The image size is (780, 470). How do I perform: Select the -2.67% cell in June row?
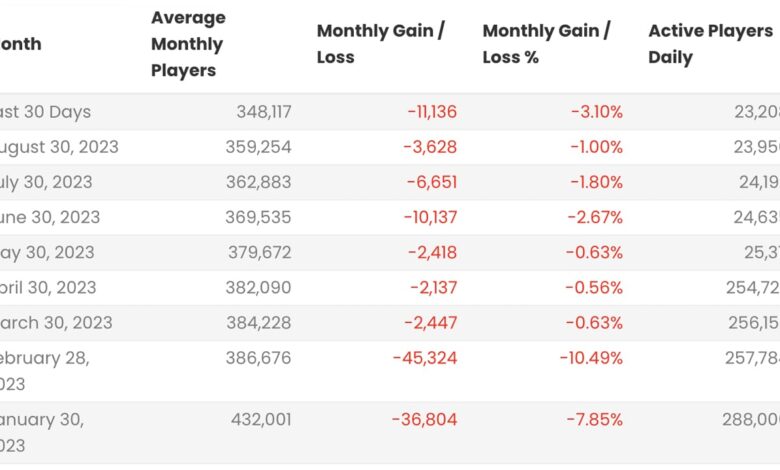click(596, 217)
